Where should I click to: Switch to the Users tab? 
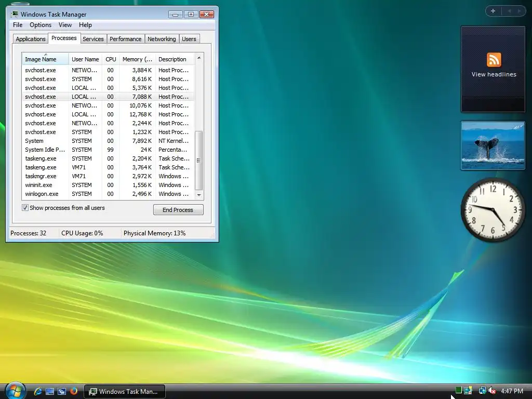point(189,39)
